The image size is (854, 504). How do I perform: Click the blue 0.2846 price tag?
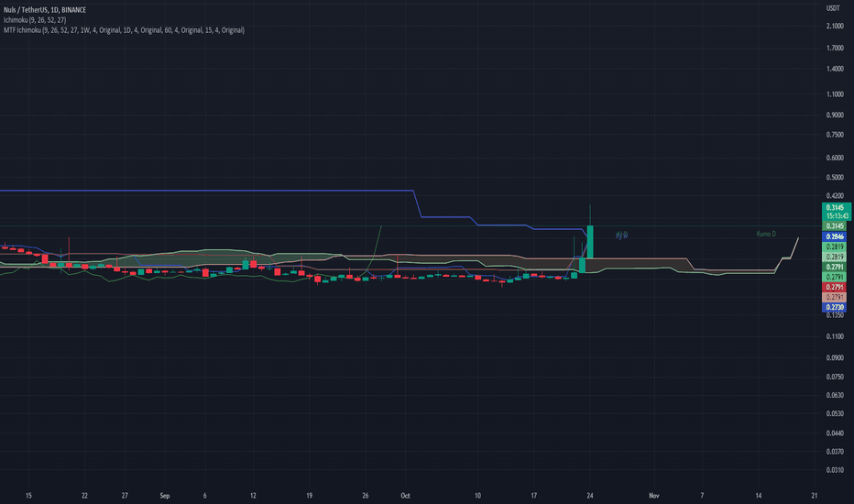coord(835,236)
